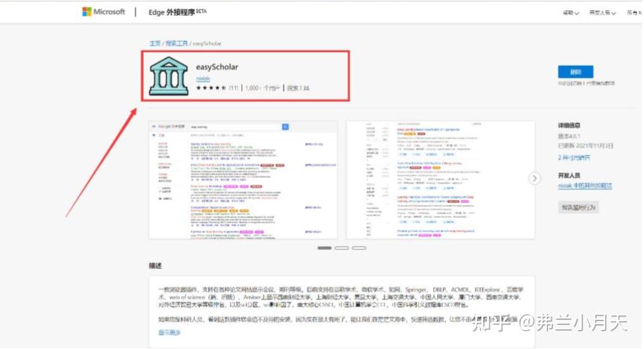The width and height of the screenshot is (644, 349).
Task: Click the star rating row
Action: (211, 88)
